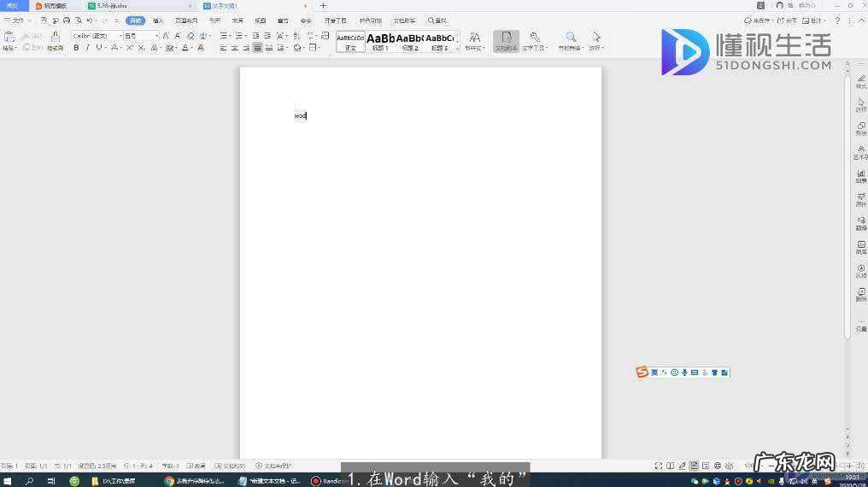Switch to the Insert ribbon tab
The width and height of the screenshot is (868, 487).
pos(158,20)
